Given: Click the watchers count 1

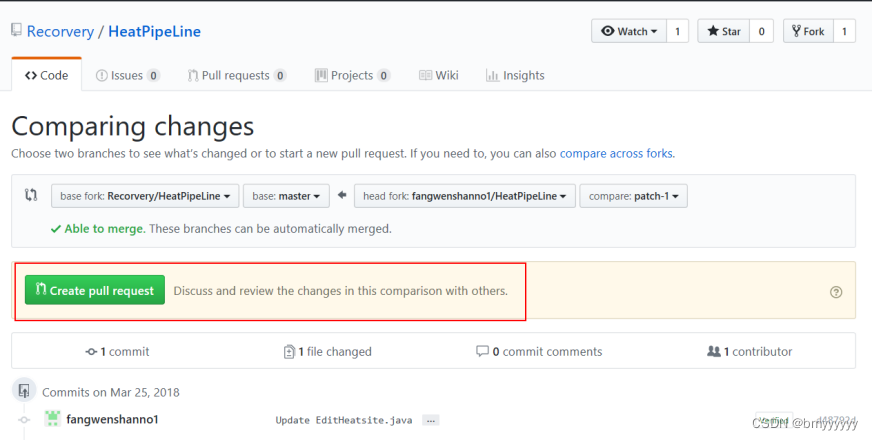Looking at the screenshot, I should pos(678,31).
